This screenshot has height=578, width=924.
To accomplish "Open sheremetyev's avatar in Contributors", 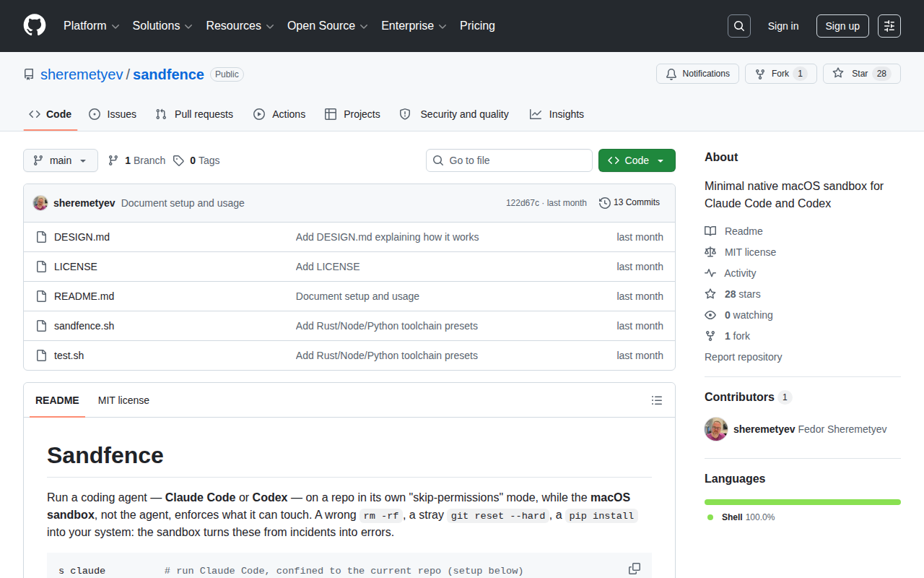I will click(x=716, y=429).
